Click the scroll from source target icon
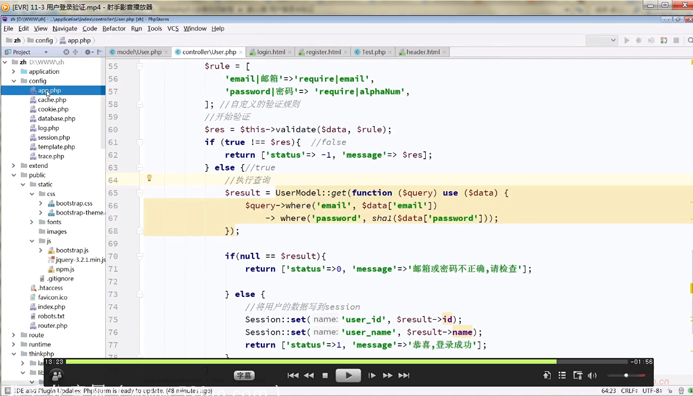Screen dimensions: 693x396 click(66, 52)
